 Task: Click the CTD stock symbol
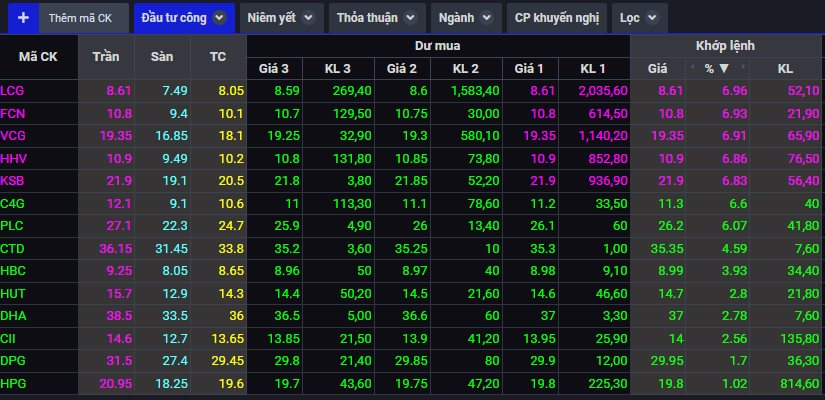coord(13,248)
